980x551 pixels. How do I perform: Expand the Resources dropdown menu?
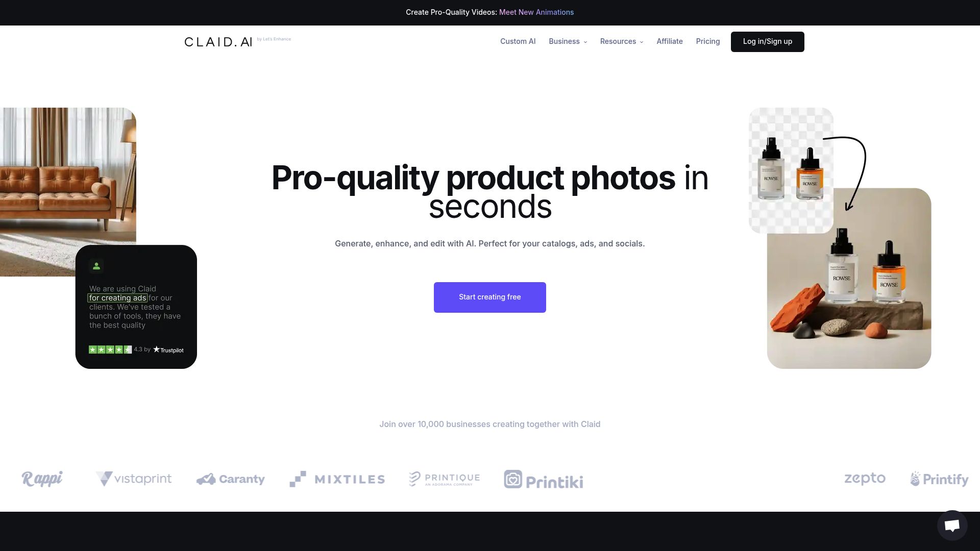(621, 42)
